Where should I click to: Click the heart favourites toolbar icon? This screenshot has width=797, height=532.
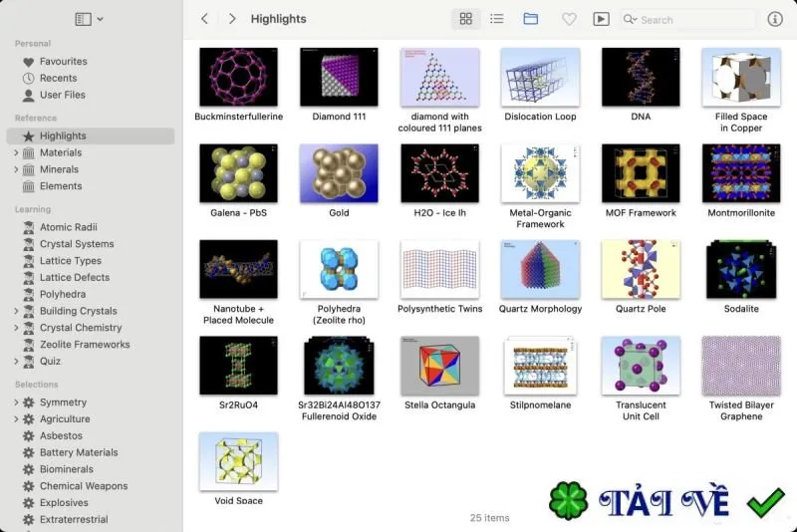[569, 19]
